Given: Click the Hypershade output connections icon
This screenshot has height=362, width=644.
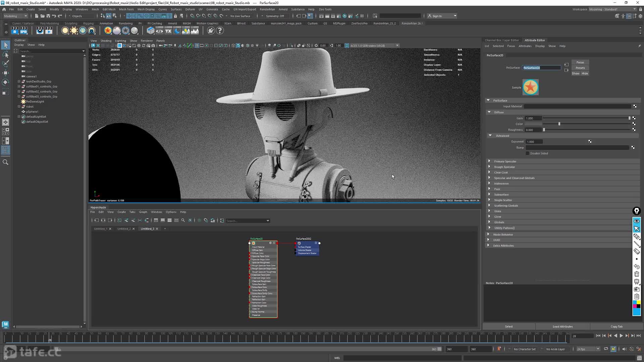Looking at the screenshot, I should [110, 221].
